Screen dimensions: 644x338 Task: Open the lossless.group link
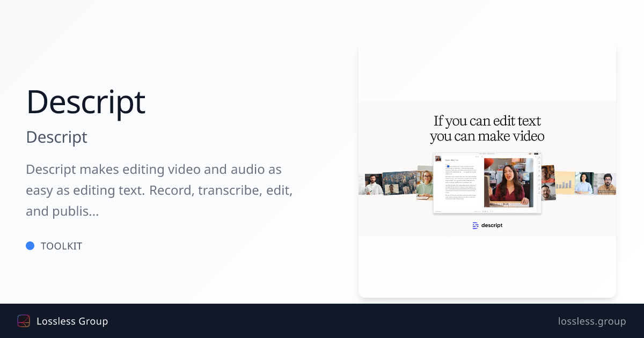(592, 321)
